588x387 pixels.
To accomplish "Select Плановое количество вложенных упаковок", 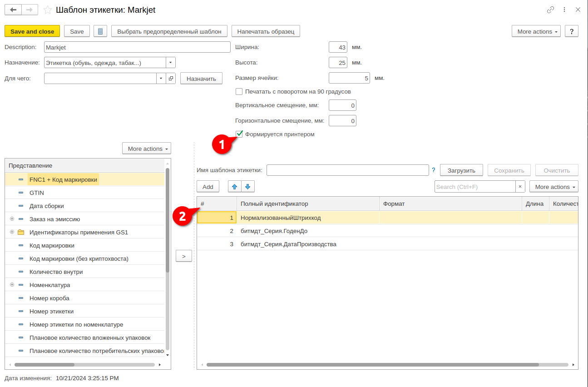I will tap(90, 337).
